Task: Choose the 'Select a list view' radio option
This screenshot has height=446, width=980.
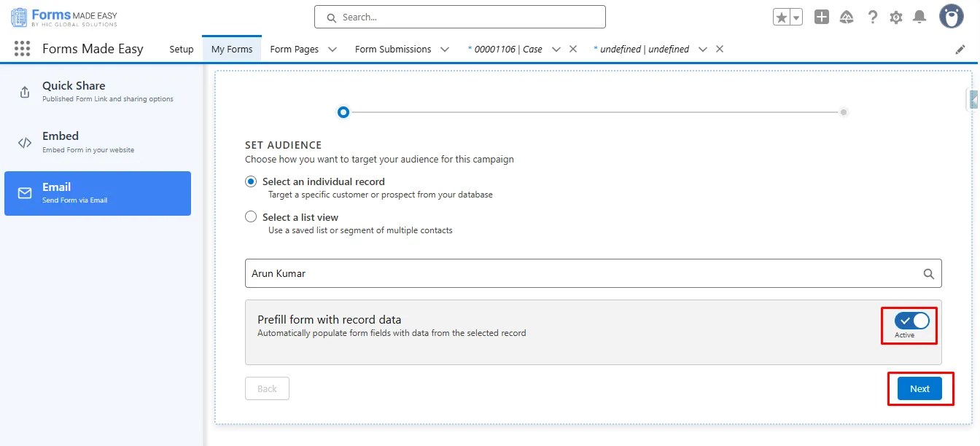Action: [x=251, y=217]
